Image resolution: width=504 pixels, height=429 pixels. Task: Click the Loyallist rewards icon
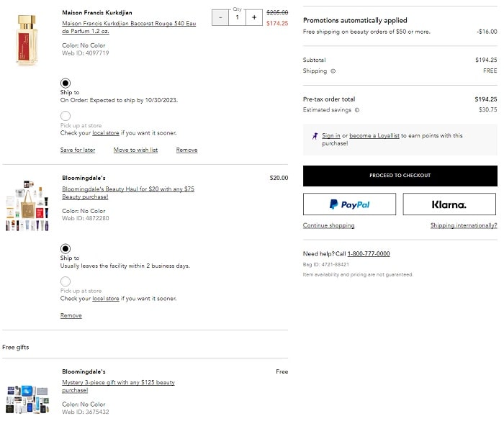pyautogui.click(x=315, y=136)
